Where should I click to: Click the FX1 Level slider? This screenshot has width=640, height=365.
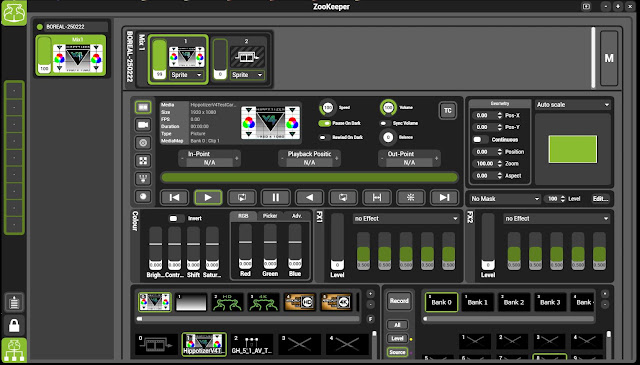point(337,241)
